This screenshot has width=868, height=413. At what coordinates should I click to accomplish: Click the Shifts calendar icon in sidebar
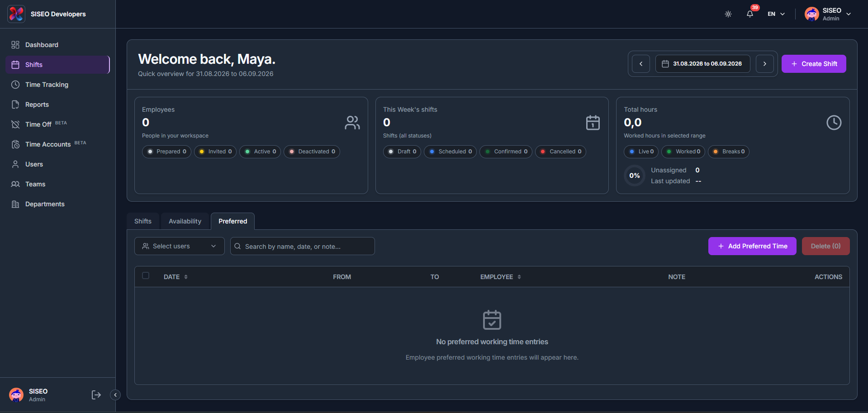15,65
